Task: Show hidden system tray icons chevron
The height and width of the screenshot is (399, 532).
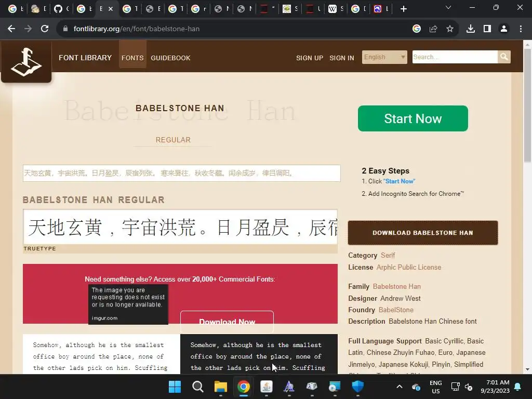Action: 400,387
